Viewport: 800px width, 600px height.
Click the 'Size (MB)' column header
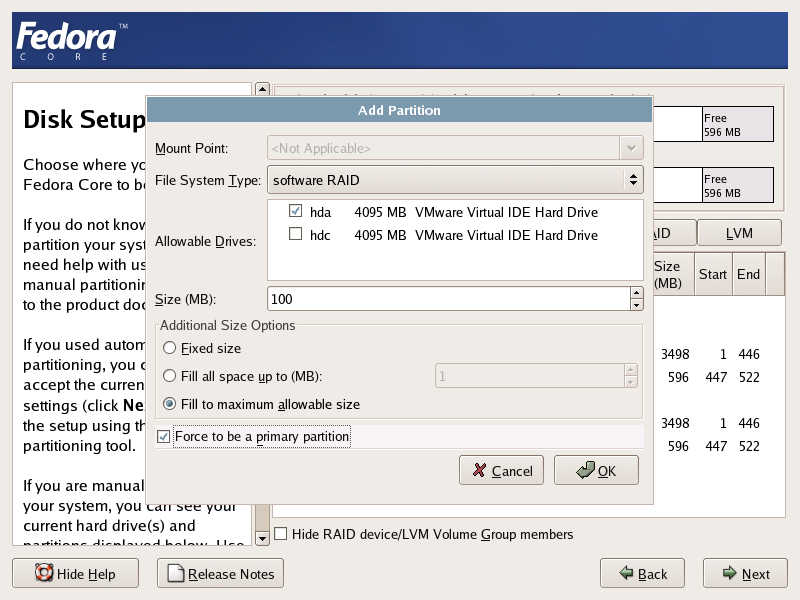pos(673,274)
